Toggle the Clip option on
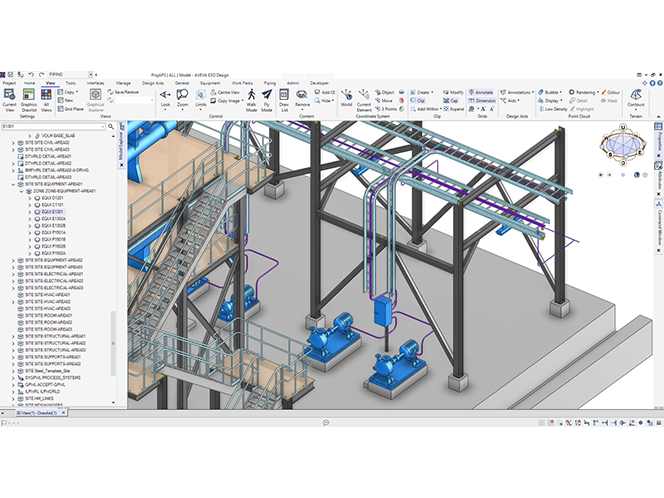The image size is (664, 498). (418, 100)
